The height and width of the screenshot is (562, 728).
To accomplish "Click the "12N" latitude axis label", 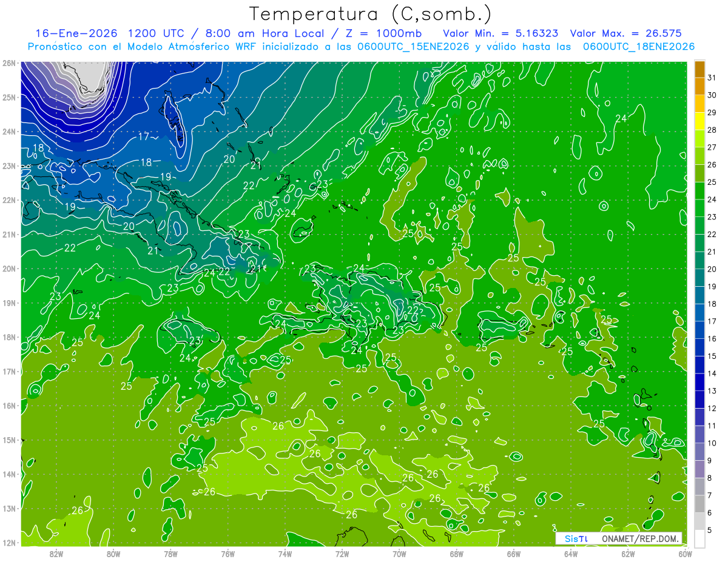I will pyautogui.click(x=8, y=543).
